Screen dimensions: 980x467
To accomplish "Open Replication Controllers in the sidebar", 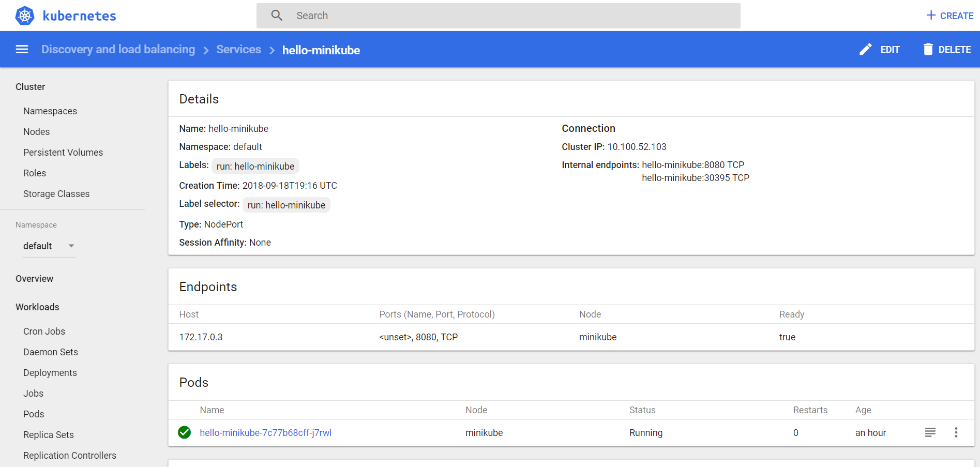I will click(x=70, y=456).
